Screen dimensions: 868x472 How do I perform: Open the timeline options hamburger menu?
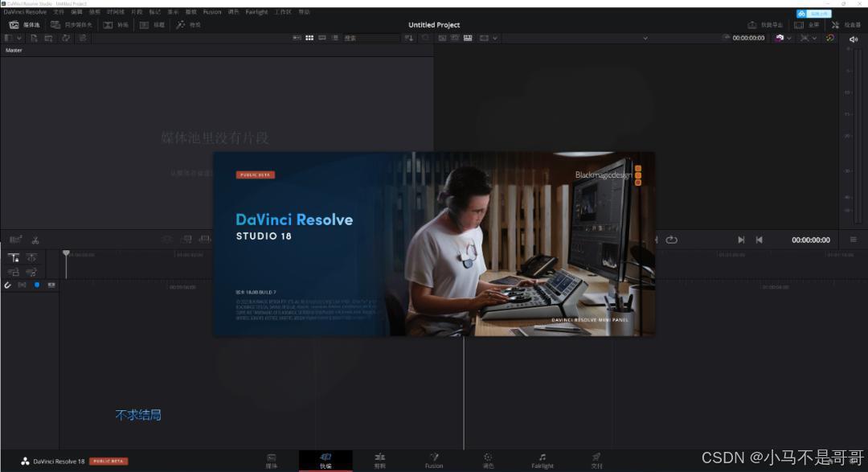(x=853, y=240)
